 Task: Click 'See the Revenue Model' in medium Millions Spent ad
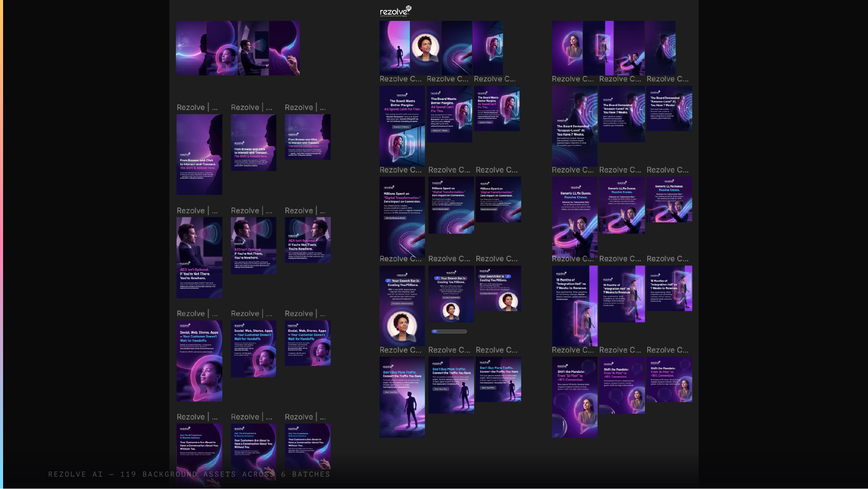[441, 209]
